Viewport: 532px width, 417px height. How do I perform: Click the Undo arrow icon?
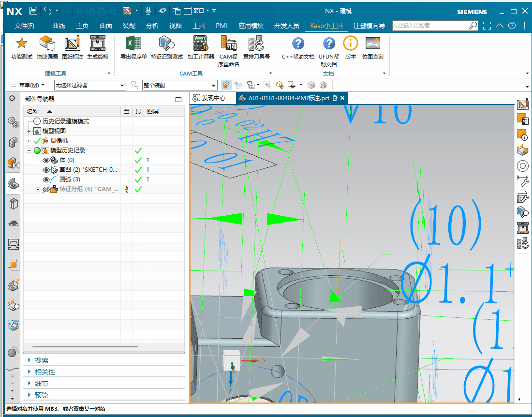[47, 11]
